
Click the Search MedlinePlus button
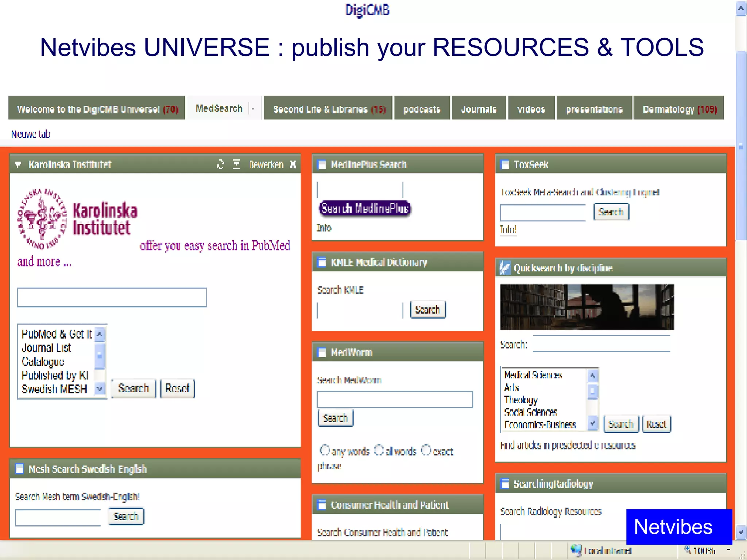365,209
